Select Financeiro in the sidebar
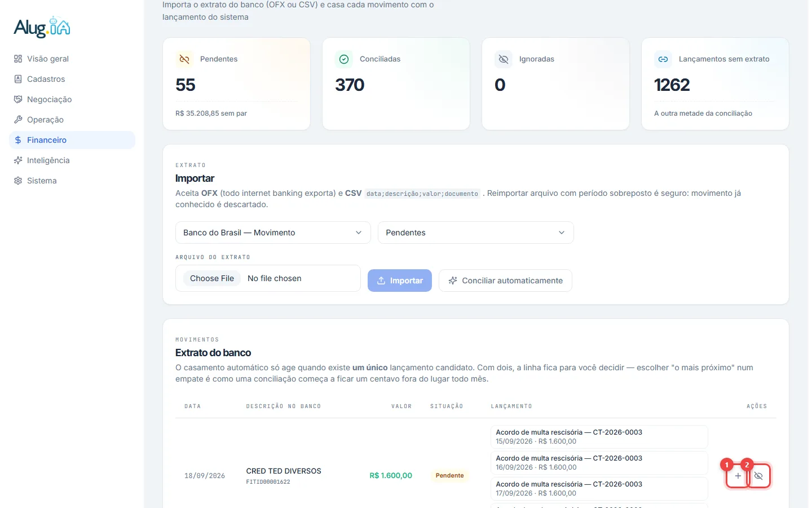Viewport: 812px width, 508px height. 72,140
